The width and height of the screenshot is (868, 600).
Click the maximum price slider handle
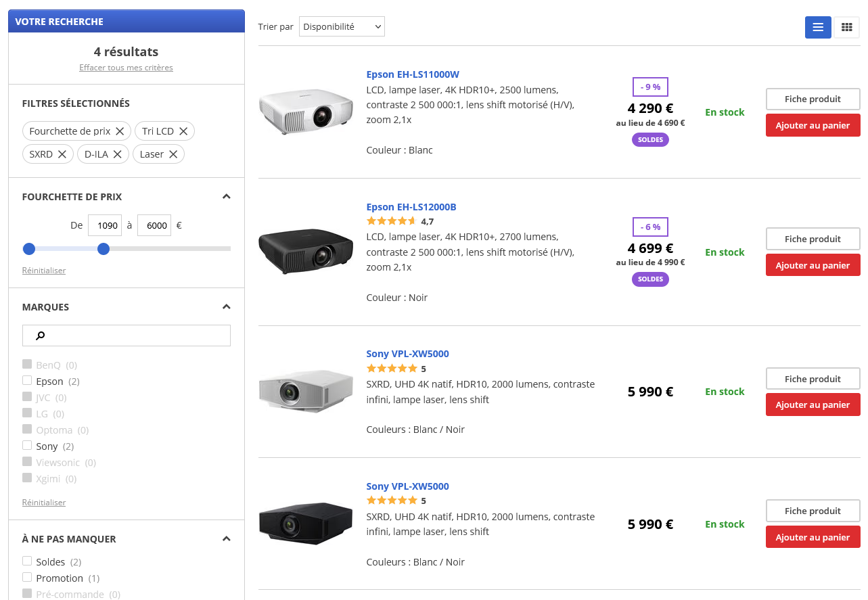coord(104,249)
